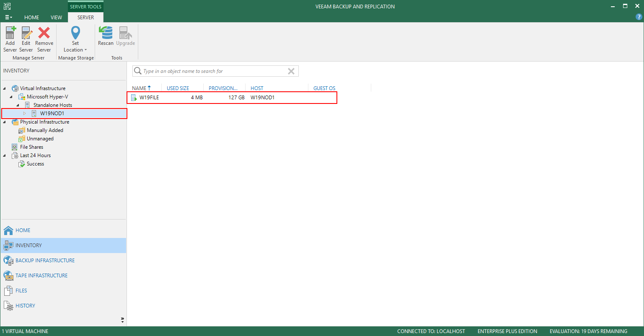Open the help question mark icon
Screen dimensions: 644x336
[639, 17]
